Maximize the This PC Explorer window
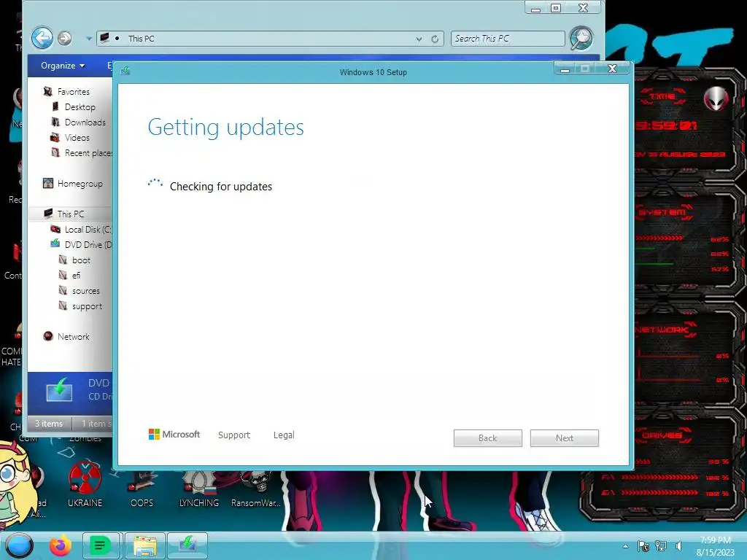Screen dimensions: 747x560 556,7
